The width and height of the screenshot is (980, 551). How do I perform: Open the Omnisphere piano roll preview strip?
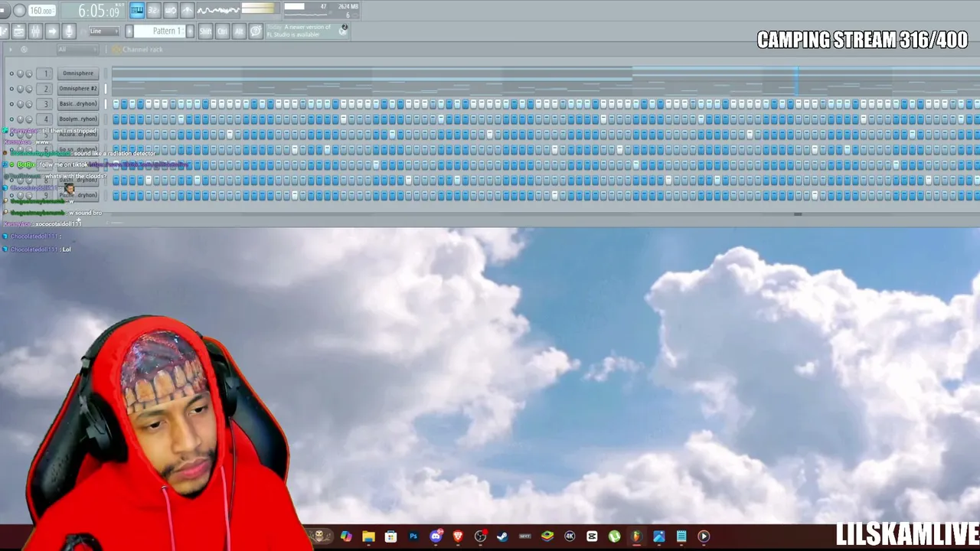click(545, 73)
